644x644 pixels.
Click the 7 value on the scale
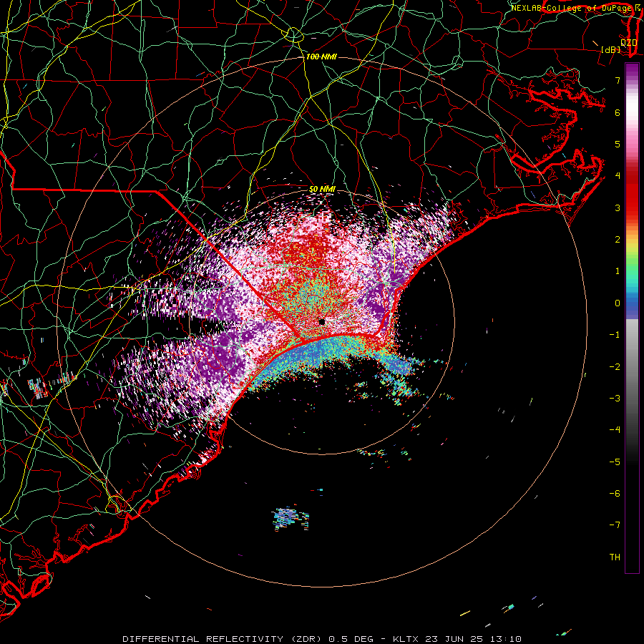point(618,80)
